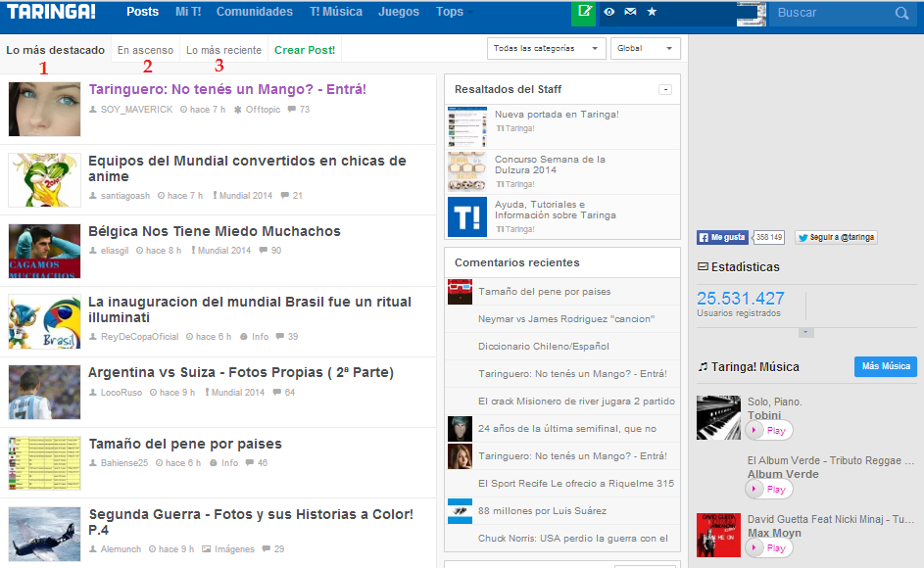Viewport: 924px width, 568px height.
Task: Click the 25.531.427 registered users statistic
Action: [740, 298]
